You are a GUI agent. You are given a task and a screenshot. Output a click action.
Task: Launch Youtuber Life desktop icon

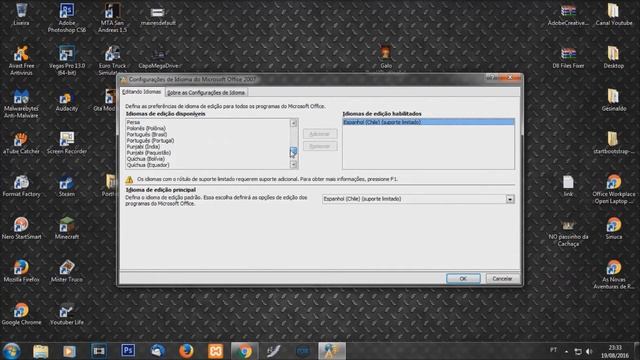click(67, 314)
